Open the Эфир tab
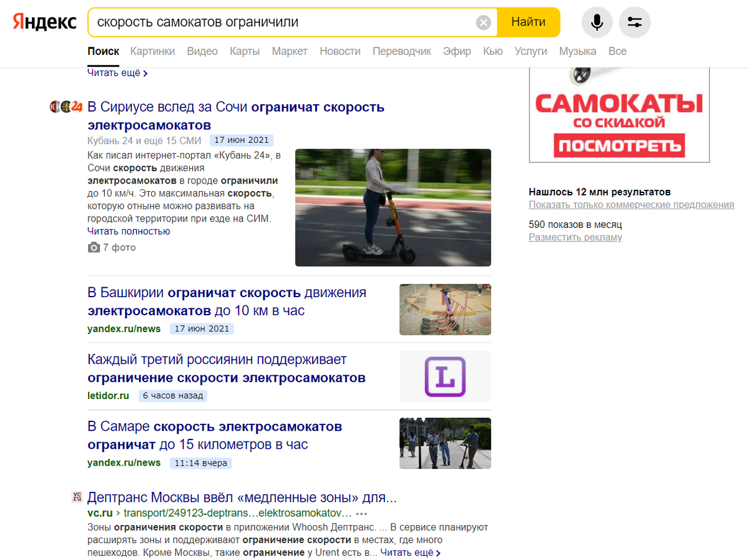 pos(457,51)
